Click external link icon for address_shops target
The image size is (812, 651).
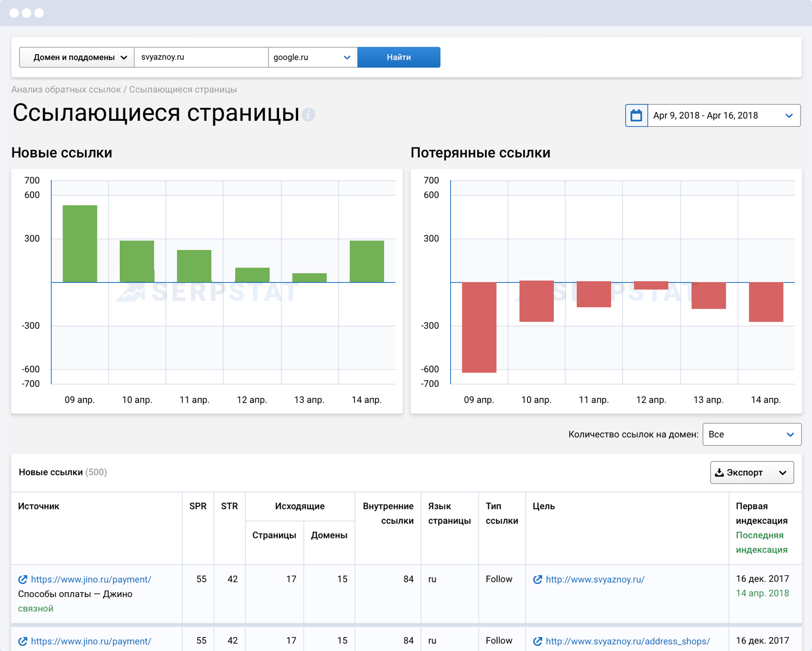(x=538, y=641)
